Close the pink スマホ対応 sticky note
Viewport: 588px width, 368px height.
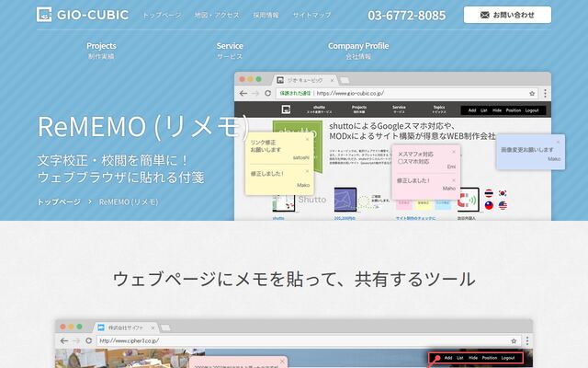tap(453, 152)
